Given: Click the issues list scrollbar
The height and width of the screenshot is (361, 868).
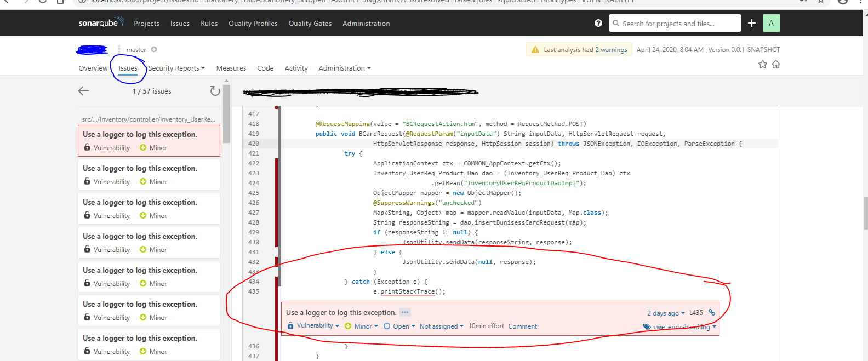Looking at the screenshot, I should pyautogui.click(x=226, y=115).
